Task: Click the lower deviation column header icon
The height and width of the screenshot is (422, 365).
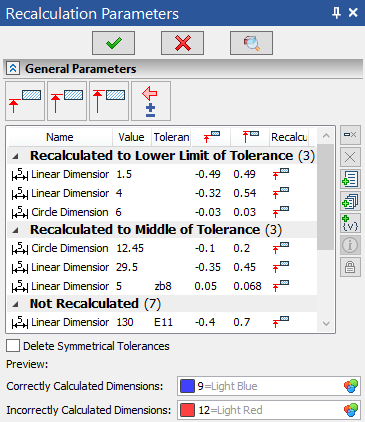Action: 211,137
